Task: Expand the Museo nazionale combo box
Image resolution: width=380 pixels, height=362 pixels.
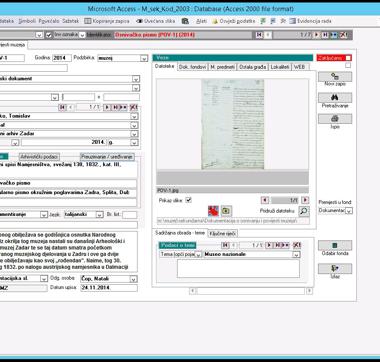Action: (296, 255)
